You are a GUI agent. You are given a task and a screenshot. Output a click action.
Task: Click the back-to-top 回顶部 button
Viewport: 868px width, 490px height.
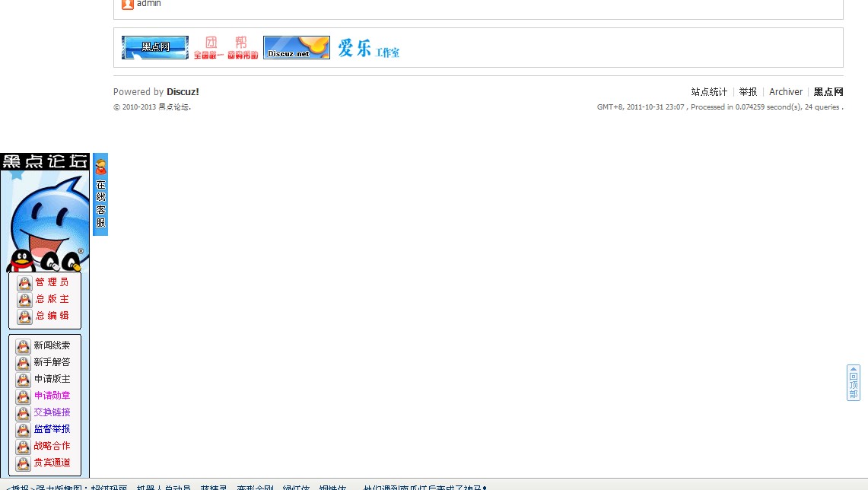click(x=853, y=383)
